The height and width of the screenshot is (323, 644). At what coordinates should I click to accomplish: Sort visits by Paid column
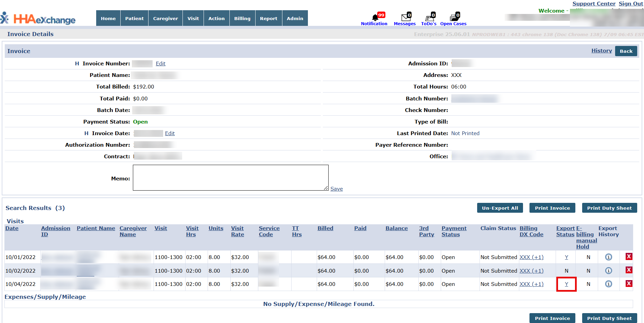coord(360,228)
